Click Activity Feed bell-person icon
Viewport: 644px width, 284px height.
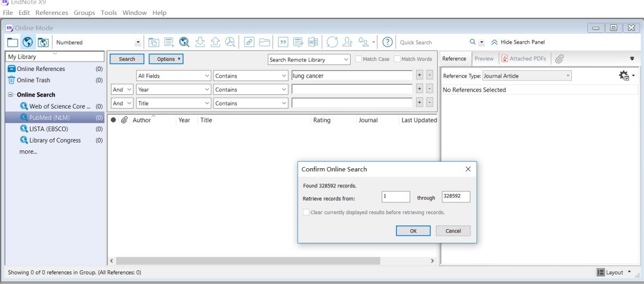pyautogui.click(x=364, y=42)
